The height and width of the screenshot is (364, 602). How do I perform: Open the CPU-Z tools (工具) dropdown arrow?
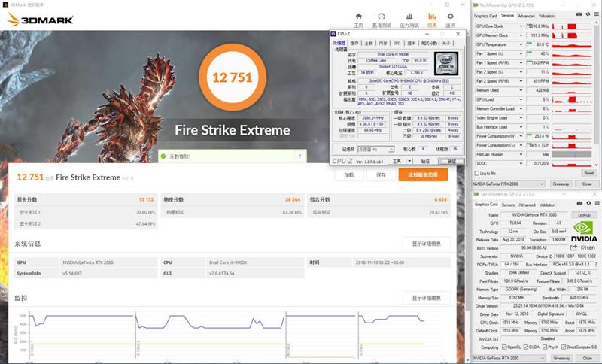coord(409,161)
